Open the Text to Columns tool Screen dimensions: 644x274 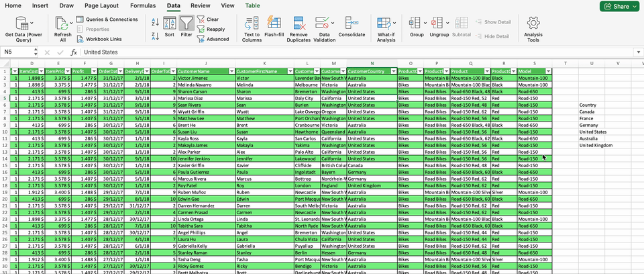point(252,24)
